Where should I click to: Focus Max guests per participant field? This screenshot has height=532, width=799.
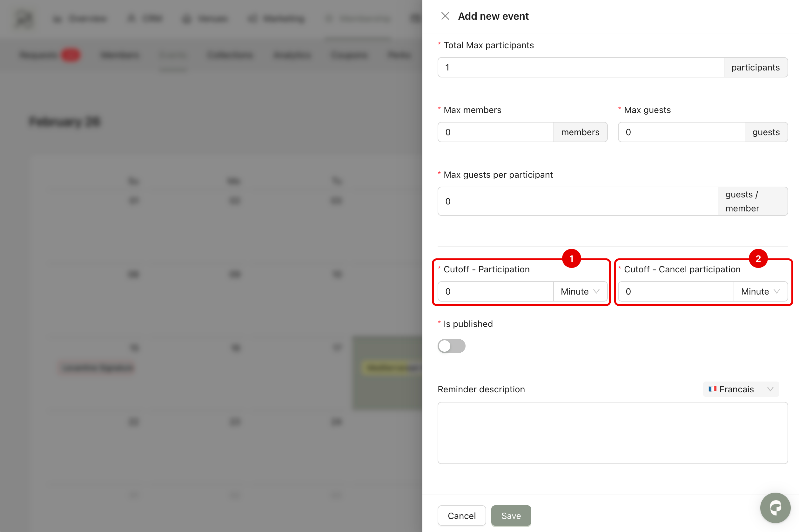(x=577, y=201)
